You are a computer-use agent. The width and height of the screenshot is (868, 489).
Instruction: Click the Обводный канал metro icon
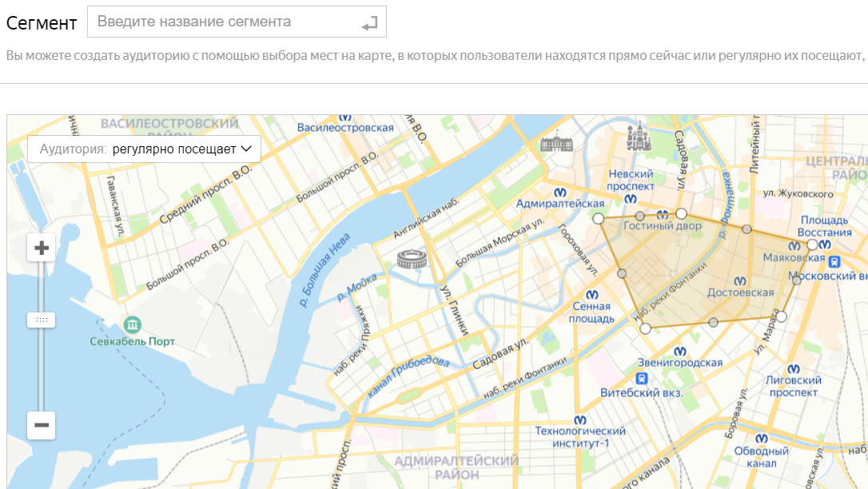pyautogui.click(x=761, y=439)
